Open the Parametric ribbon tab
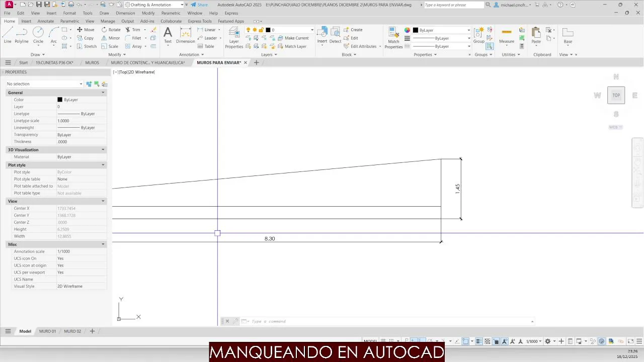 click(69, 21)
